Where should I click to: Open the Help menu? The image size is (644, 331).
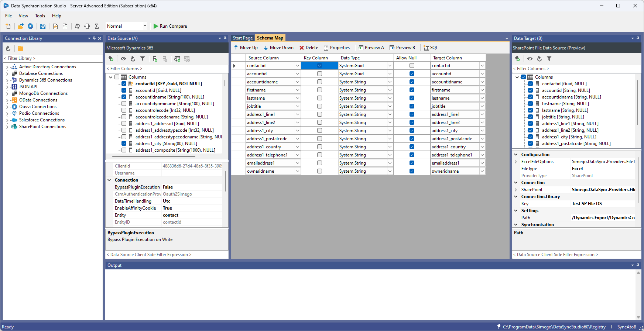pyautogui.click(x=56, y=16)
